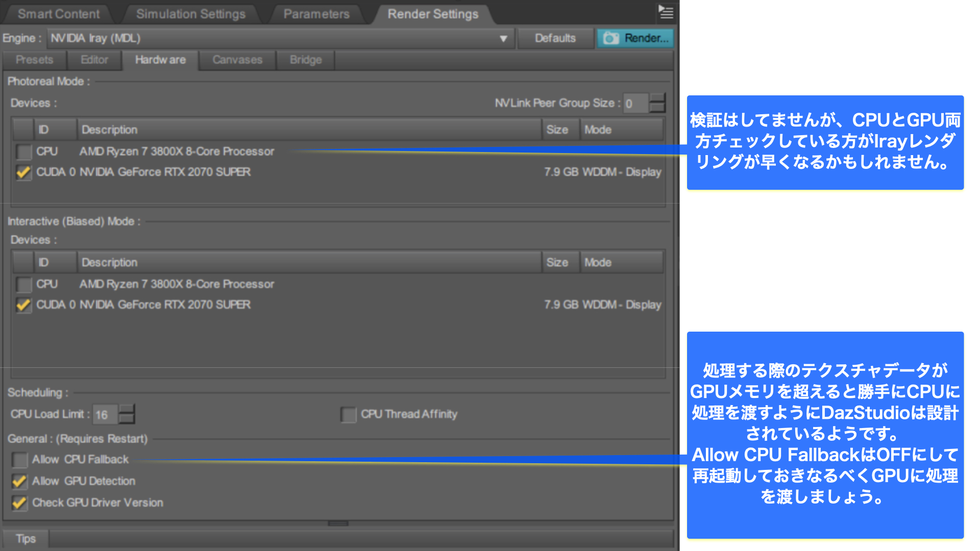Click the NVLink Peer Group Size field
The image size is (980, 551).
(x=636, y=103)
